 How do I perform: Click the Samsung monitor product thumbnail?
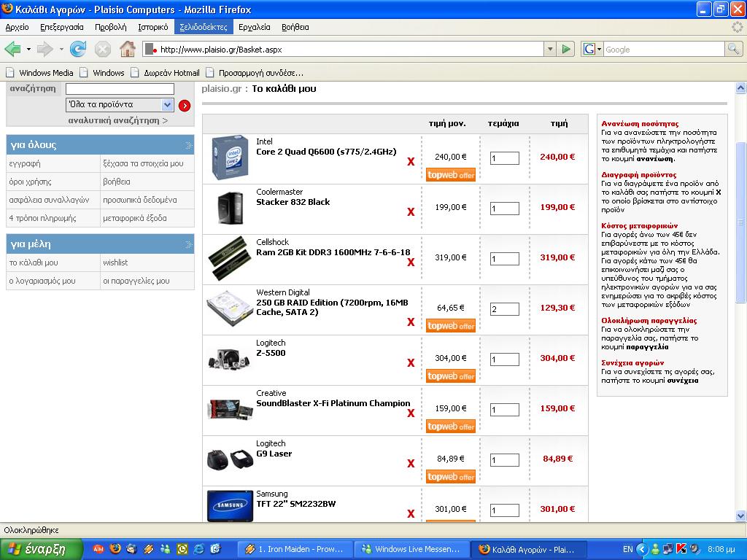pos(230,506)
